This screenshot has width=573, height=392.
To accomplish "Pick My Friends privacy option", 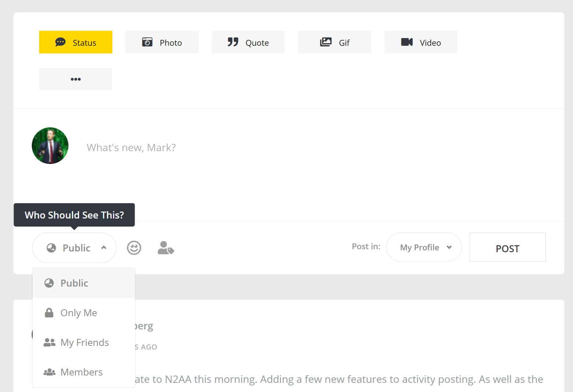I will click(x=84, y=342).
